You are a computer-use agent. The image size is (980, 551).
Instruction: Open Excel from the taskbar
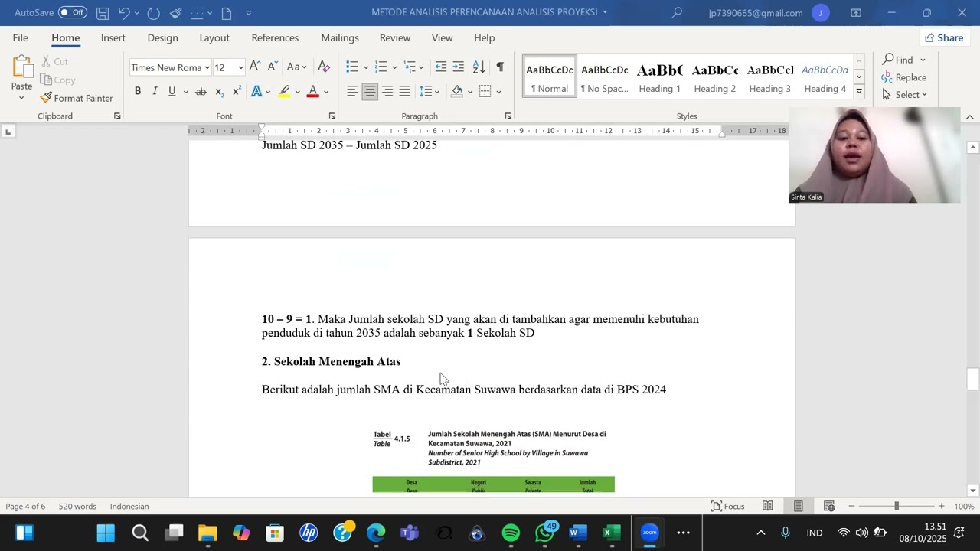pyautogui.click(x=612, y=533)
